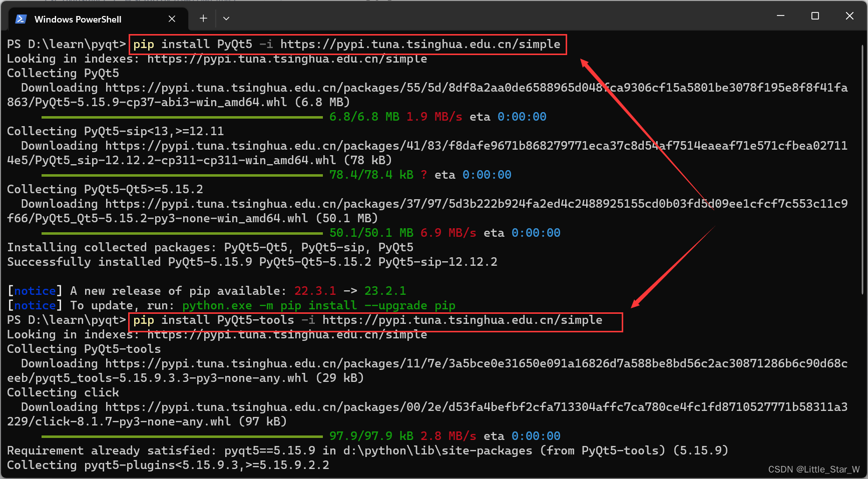Click the [notice] label about new pip release
This screenshot has width=868, height=479.
click(34, 290)
